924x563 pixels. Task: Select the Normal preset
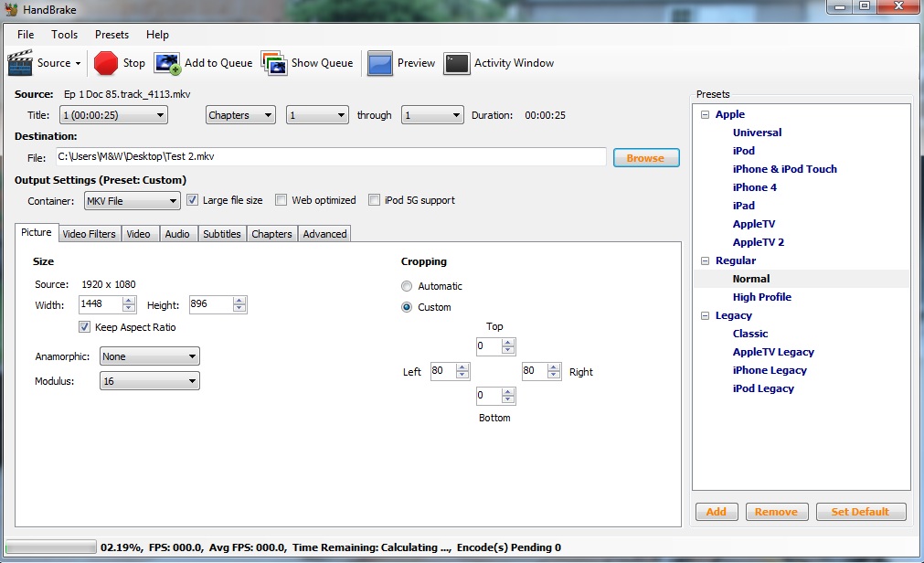[751, 279]
